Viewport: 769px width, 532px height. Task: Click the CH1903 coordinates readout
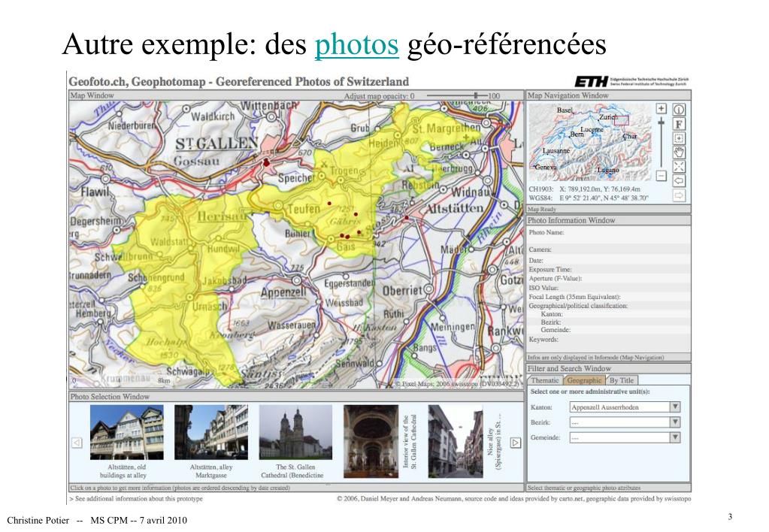click(585, 189)
